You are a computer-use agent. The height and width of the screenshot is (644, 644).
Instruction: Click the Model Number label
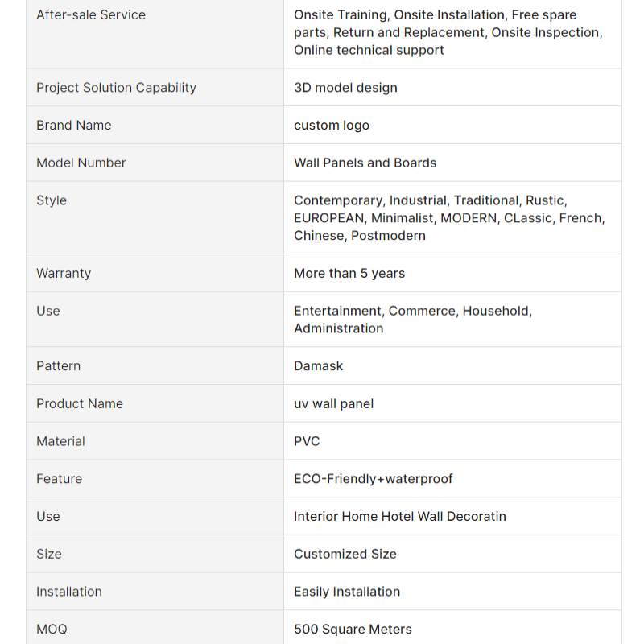point(81,163)
